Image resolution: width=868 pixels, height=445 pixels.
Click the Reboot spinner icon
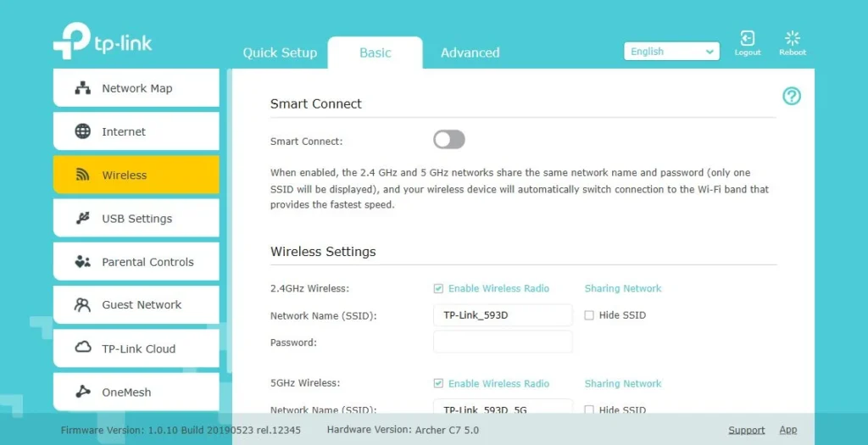[793, 38]
